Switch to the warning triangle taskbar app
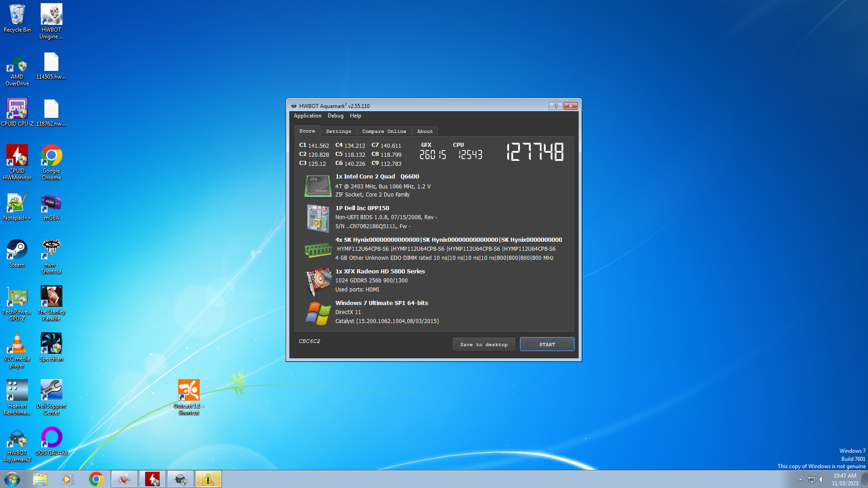The height and width of the screenshot is (488, 868). tap(208, 479)
